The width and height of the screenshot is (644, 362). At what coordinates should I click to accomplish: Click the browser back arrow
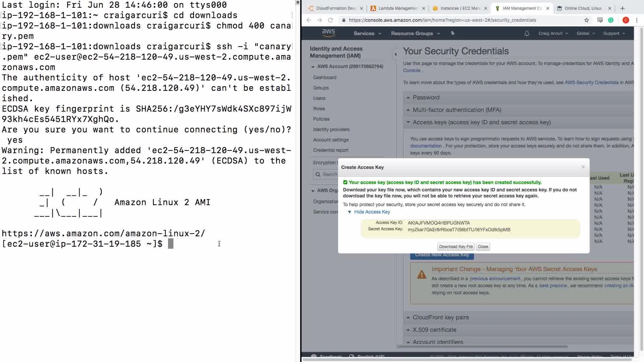(309, 20)
